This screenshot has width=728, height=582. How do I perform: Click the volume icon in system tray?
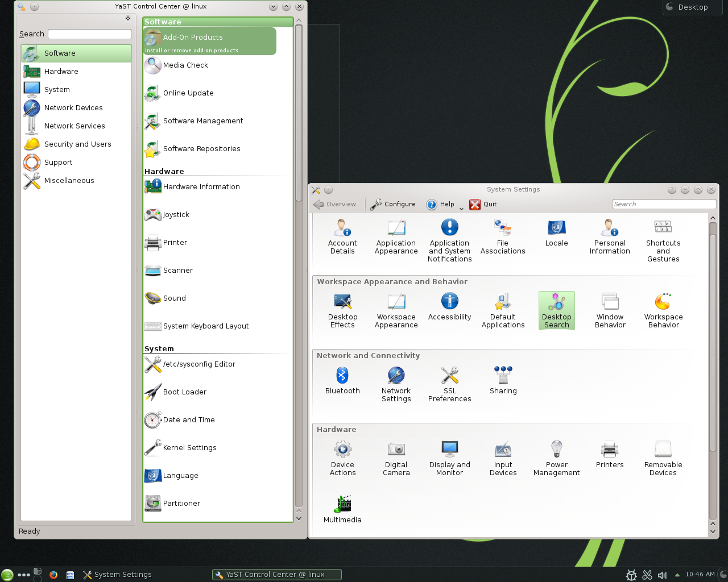662,575
